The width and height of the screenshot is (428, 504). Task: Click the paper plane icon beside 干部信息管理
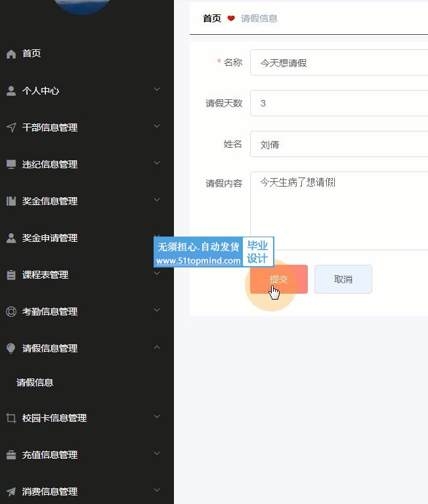11,127
